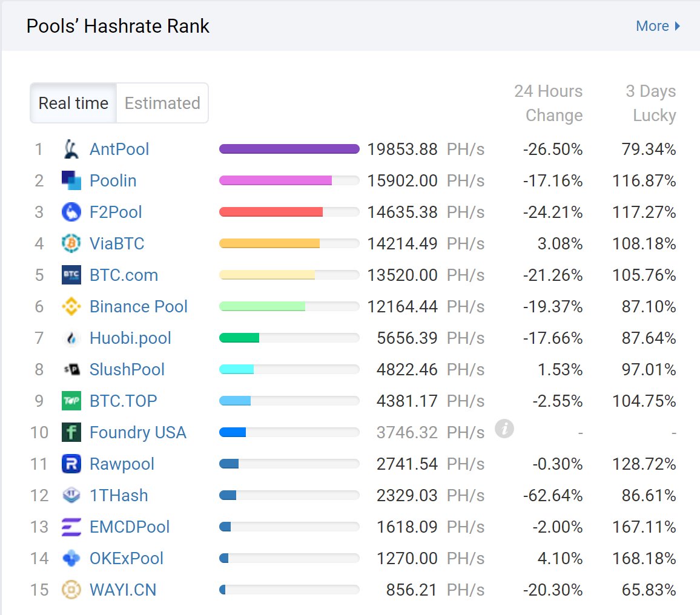This screenshot has width=700, height=615.
Task: Click the 24 Hours Change column header
Action: [x=548, y=103]
